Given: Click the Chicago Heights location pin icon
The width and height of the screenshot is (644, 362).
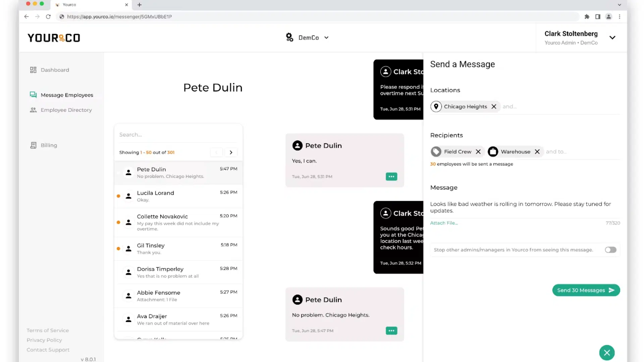Looking at the screenshot, I should (436, 107).
